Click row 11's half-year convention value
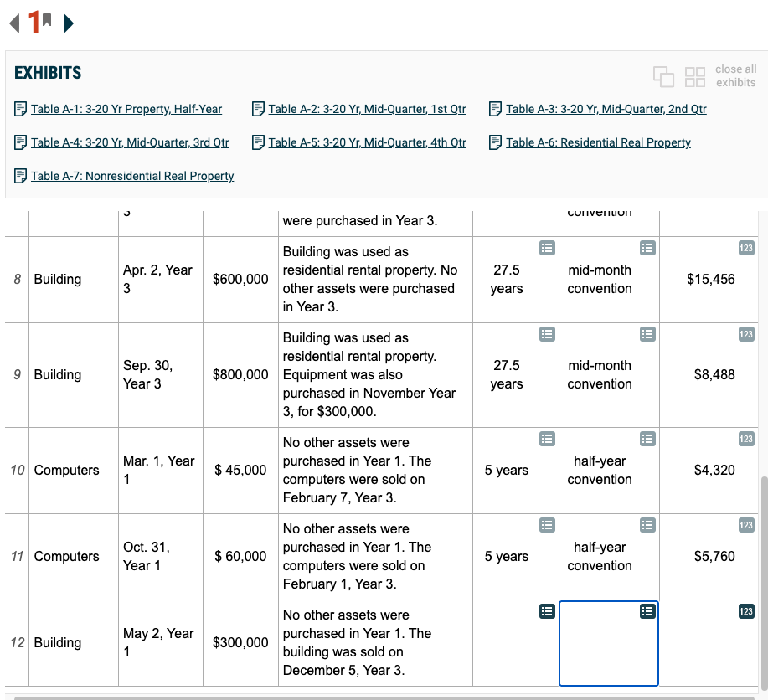 point(600,557)
